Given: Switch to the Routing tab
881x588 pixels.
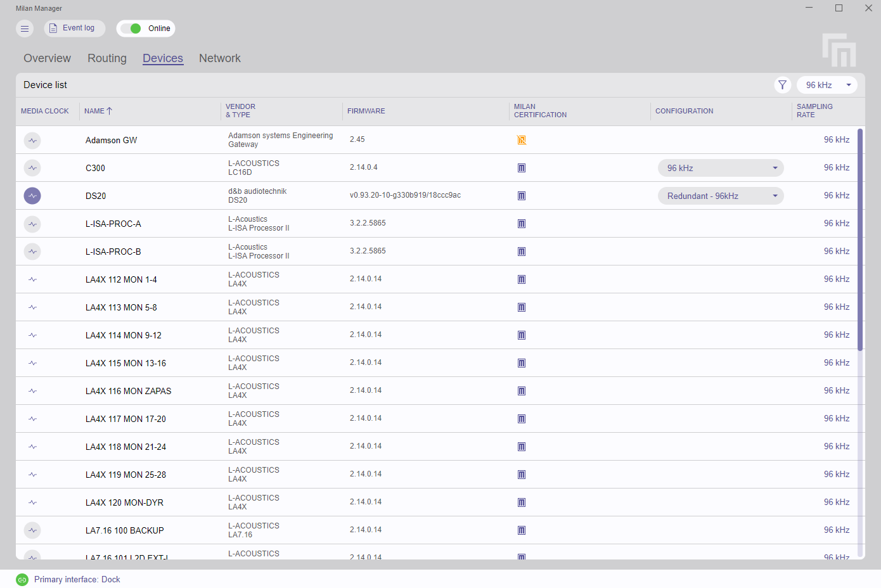Looking at the screenshot, I should pos(107,58).
